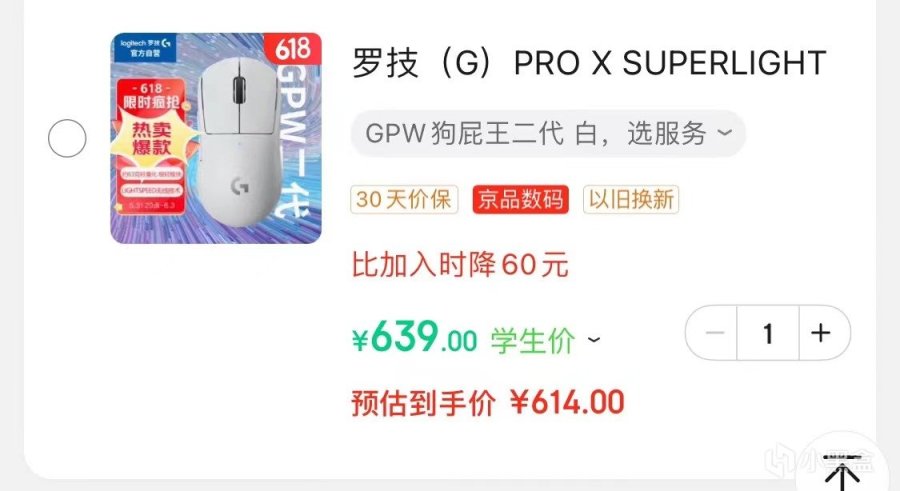Click the 618 badge on product image
900x491 pixels.
tap(293, 48)
